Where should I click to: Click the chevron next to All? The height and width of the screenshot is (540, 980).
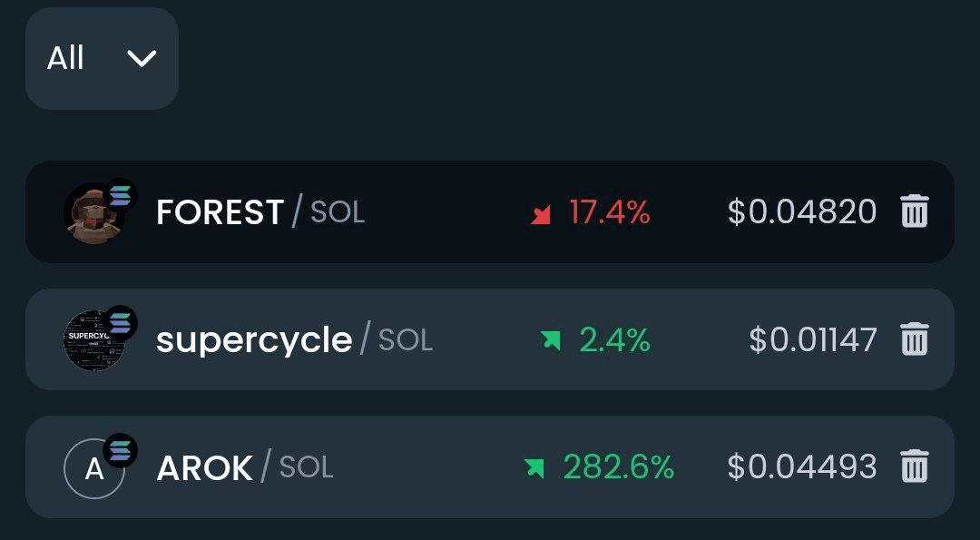click(142, 59)
